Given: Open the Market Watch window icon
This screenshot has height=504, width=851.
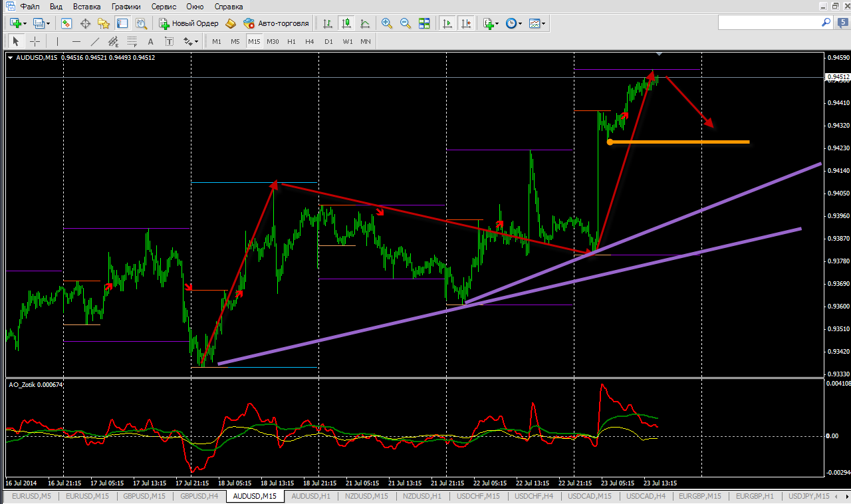Looking at the screenshot, I should click(66, 23).
